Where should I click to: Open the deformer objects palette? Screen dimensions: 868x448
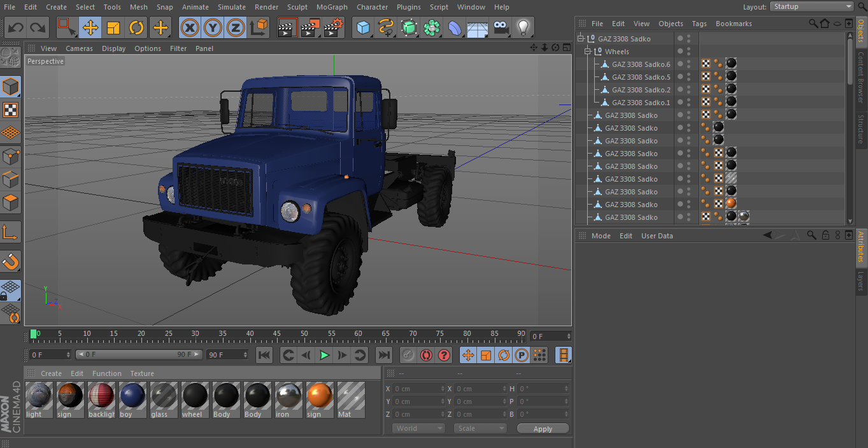pos(455,27)
